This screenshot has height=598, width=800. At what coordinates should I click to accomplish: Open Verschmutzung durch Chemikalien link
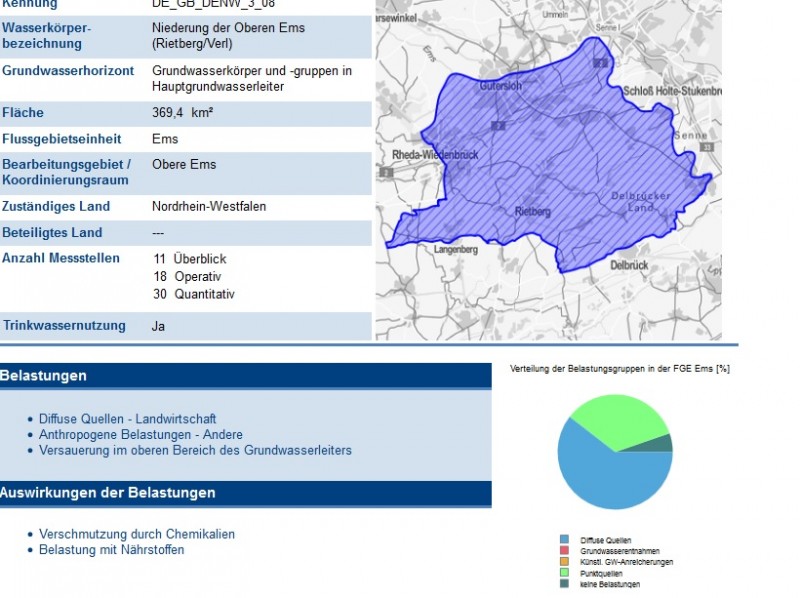pyautogui.click(x=137, y=534)
